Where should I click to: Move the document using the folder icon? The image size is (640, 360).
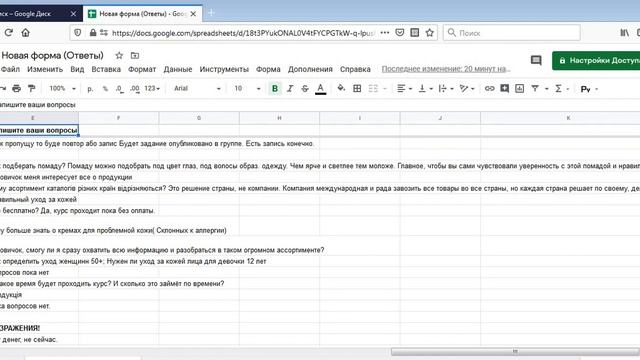point(135,56)
